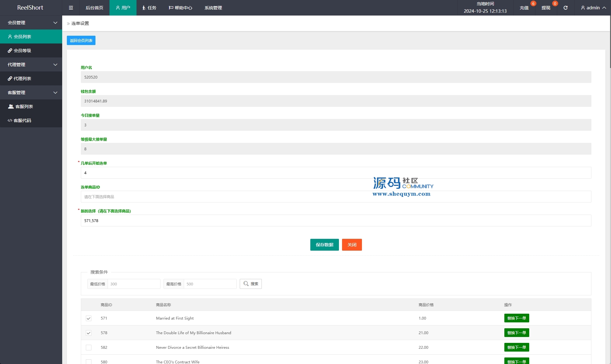Screen dimensions: 611x364
Task: Uncheck product 578 checkbox
Action: tap(89, 333)
